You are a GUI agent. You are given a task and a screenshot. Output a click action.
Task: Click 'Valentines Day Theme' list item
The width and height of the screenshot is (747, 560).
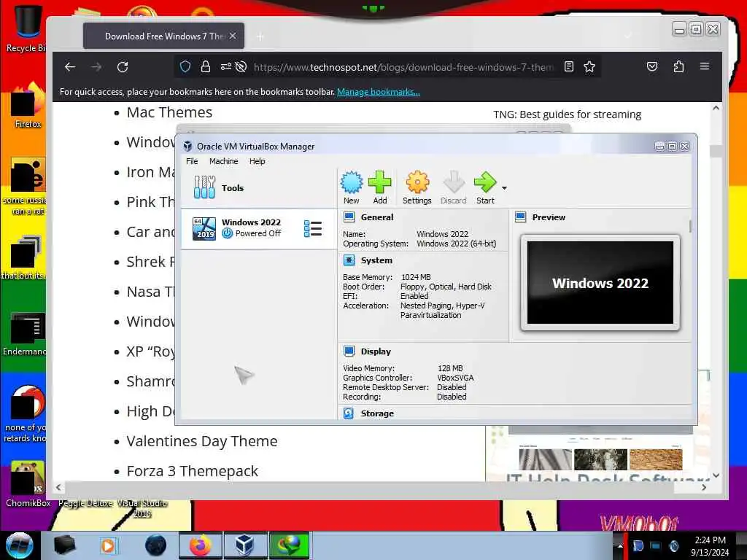[x=202, y=441]
